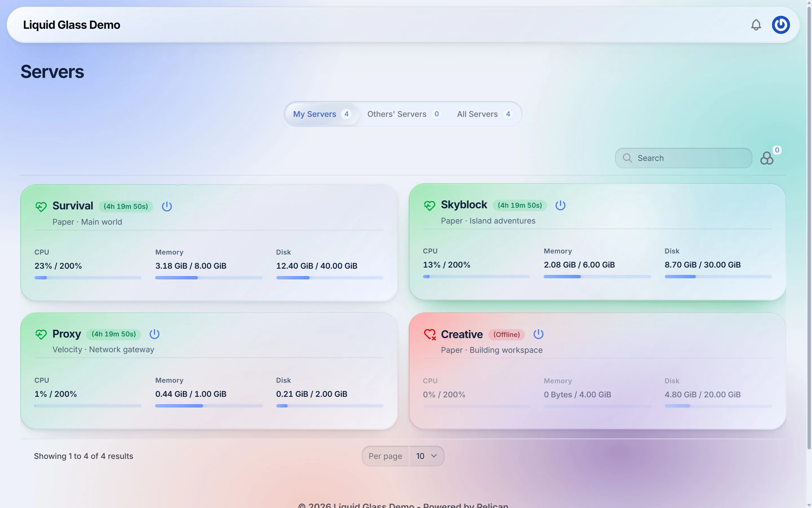812x508 pixels.
Task: Switch to the Others' Servers tab
Action: click(404, 114)
